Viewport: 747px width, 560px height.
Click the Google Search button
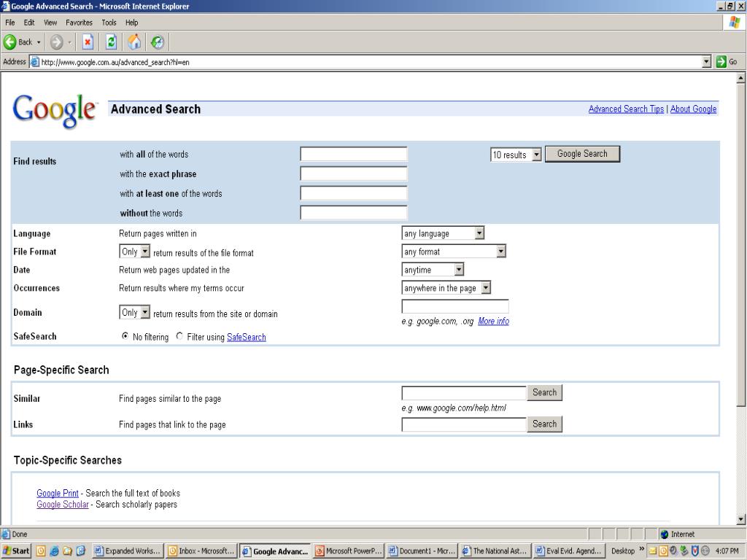(x=582, y=154)
